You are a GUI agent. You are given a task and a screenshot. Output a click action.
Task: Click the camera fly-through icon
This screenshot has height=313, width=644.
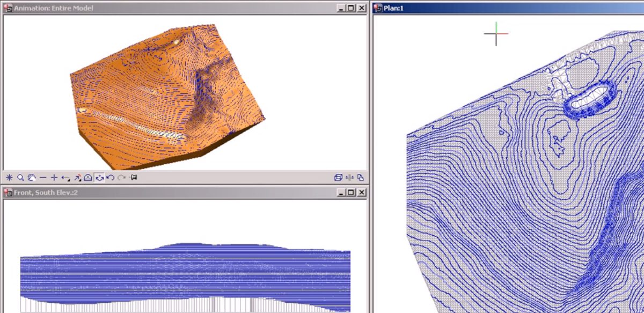click(134, 177)
